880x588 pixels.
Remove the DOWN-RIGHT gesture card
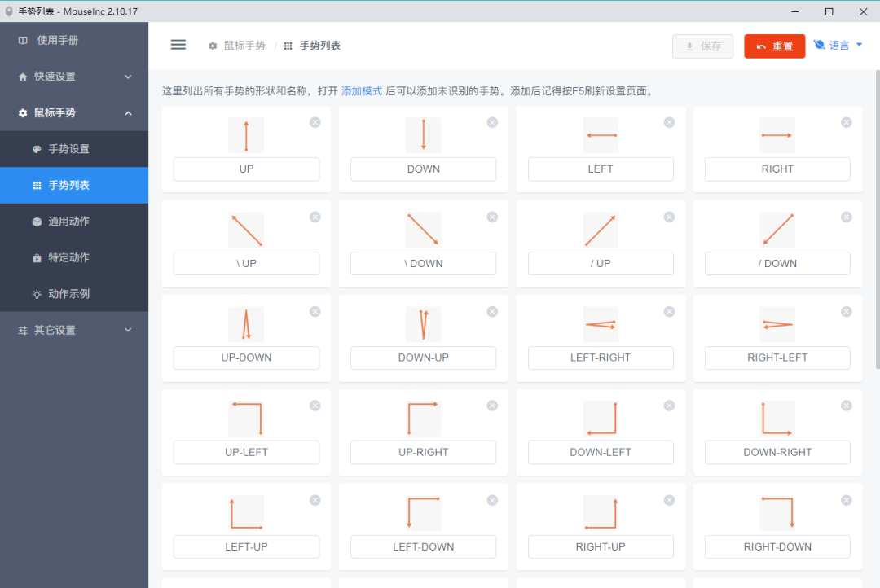(x=847, y=406)
